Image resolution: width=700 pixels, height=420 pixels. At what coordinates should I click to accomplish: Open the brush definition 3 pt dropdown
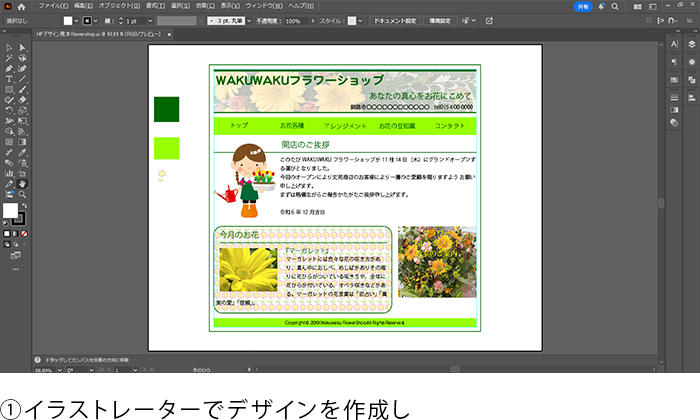249,21
